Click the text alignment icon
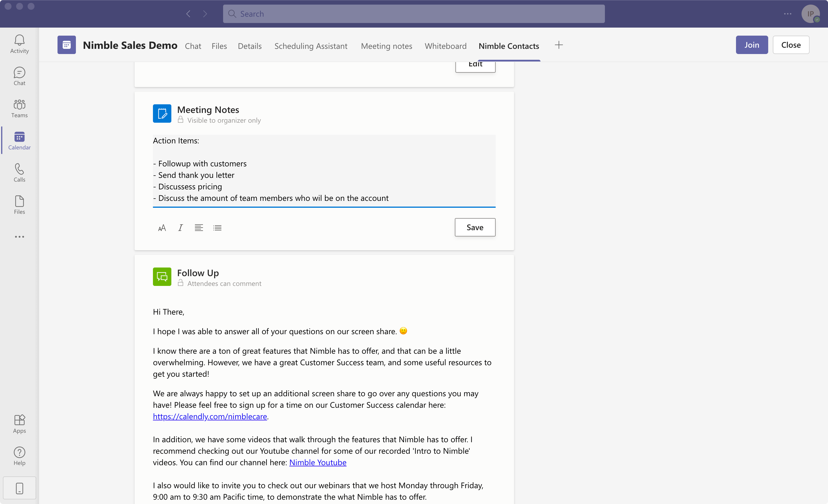Image resolution: width=828 pixels, height=504 pixels. (199, 228)
